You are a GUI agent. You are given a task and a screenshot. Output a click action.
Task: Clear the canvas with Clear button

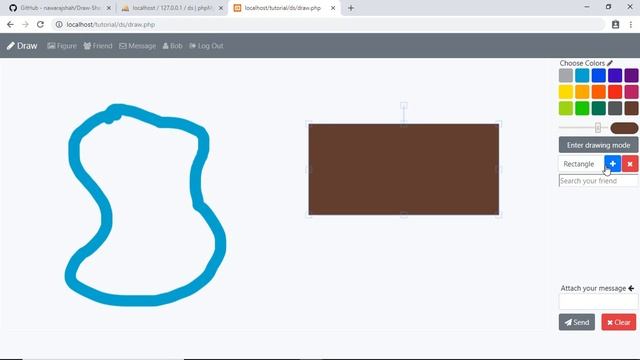tap(618, 322)
